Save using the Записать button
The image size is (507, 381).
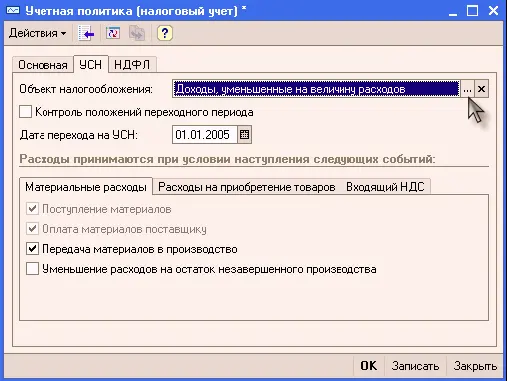(x=415, y=366)
